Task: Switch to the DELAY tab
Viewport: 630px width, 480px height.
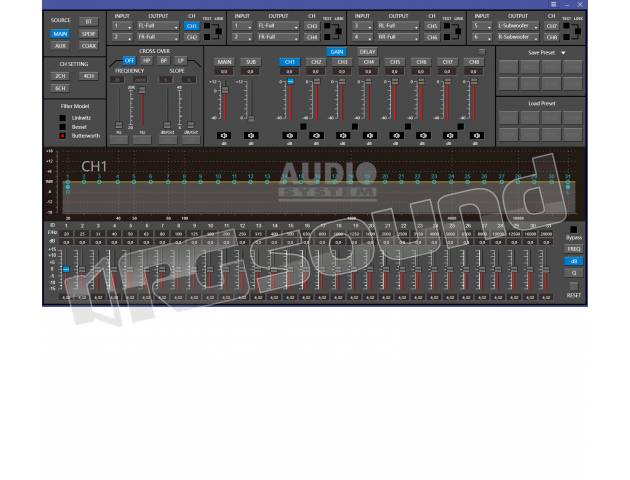Action: point(367,52)
